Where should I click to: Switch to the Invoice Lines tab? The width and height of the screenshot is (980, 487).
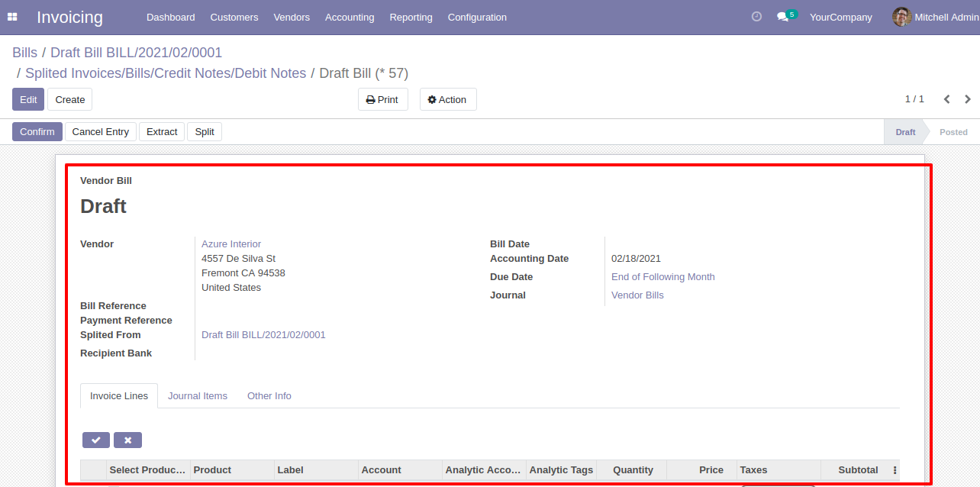119,395
